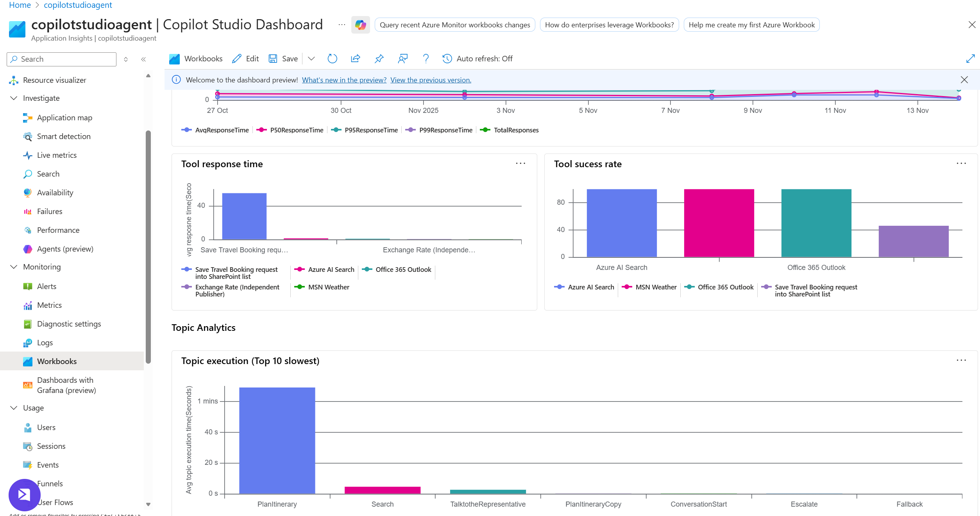Viewport: 980px width, 516px height.
Task: Open Smart detection
Action: [x=64, y=136]
